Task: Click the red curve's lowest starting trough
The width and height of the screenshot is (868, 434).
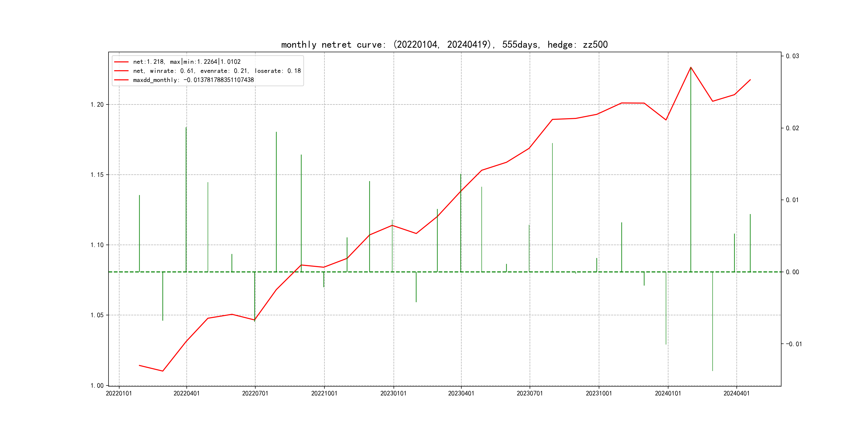Action: (163, 371)
